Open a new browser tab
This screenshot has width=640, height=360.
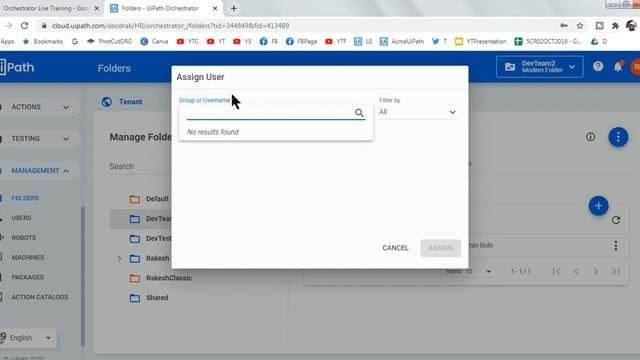pyautogui.click(x=234, y=8)
